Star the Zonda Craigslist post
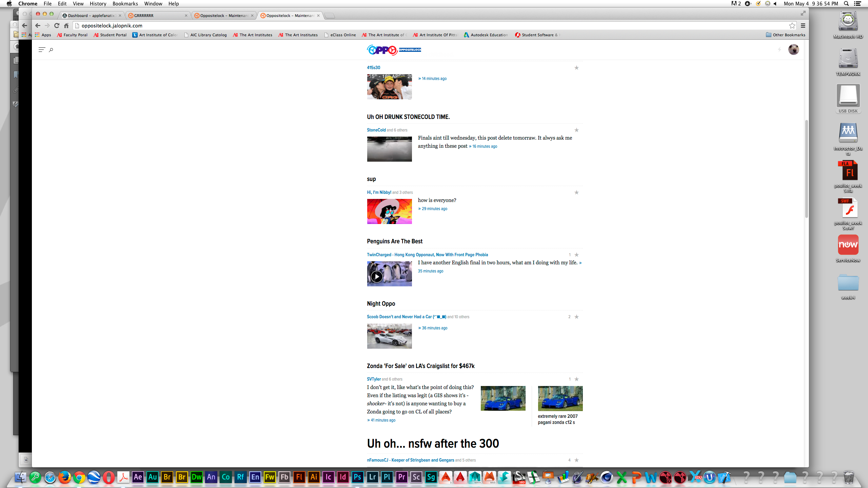This screenshot has height=488, width=868. [576, 379]
